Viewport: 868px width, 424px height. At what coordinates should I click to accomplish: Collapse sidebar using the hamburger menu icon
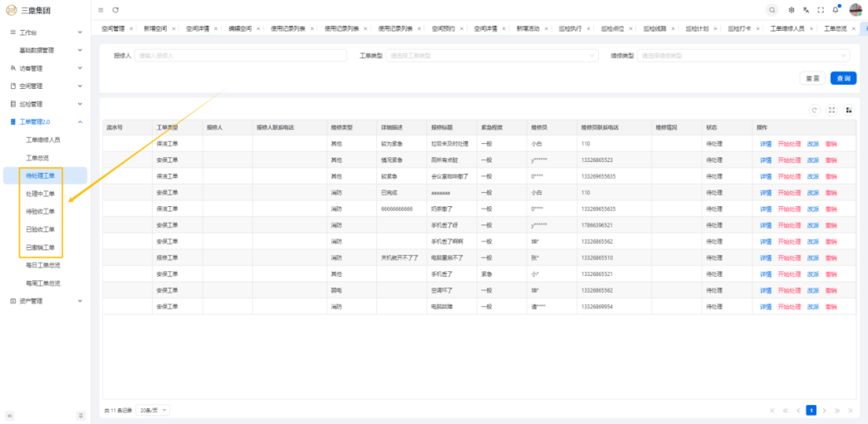[101, 10]
